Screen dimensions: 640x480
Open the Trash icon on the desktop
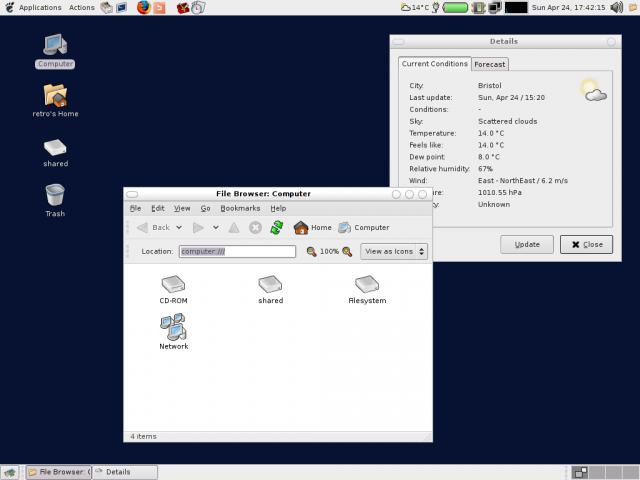[x=55, y=194]
